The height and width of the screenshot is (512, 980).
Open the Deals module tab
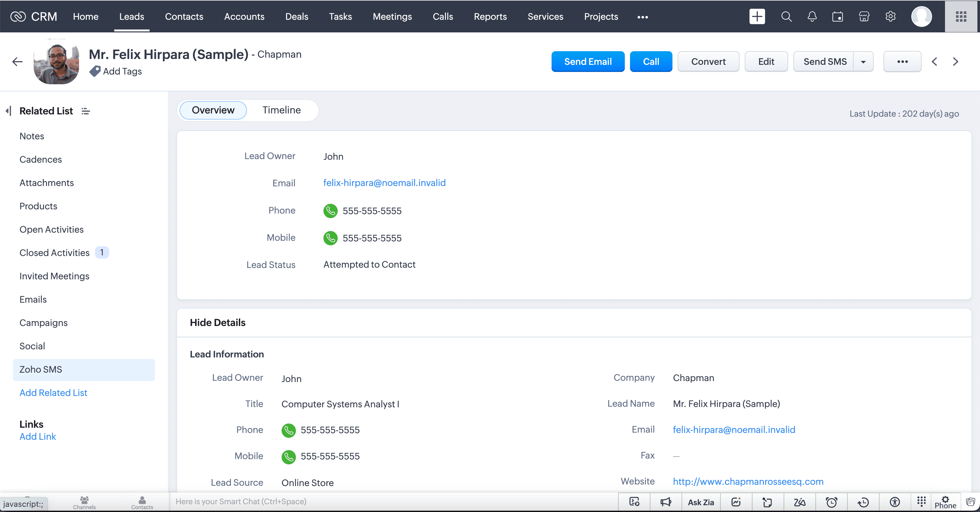(x=297, y=17)
